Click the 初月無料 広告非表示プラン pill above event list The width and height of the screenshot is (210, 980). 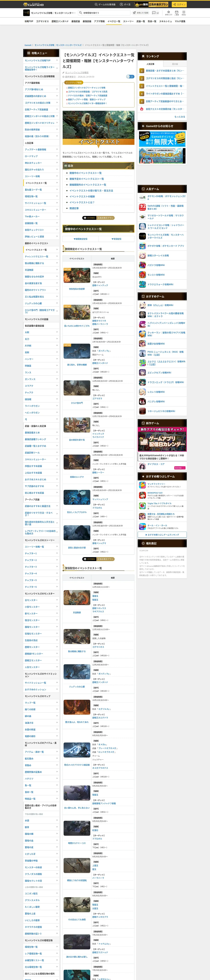[x=98, y=218]
